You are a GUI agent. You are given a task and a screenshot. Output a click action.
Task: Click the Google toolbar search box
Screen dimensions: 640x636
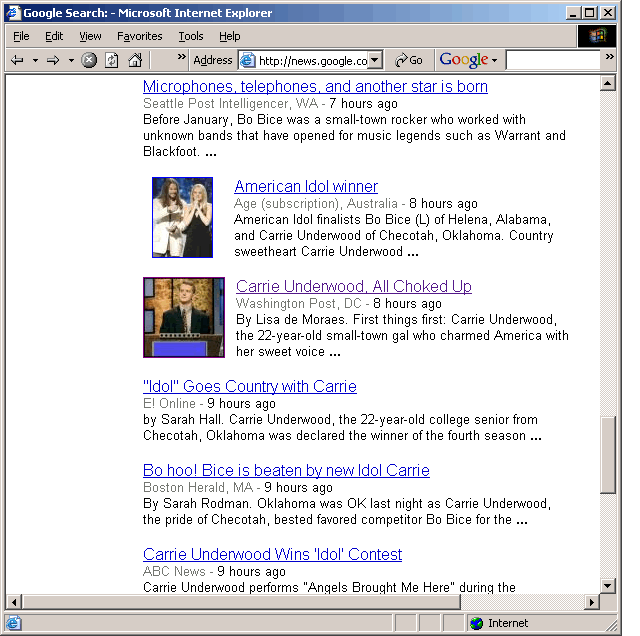click(553, 60)
